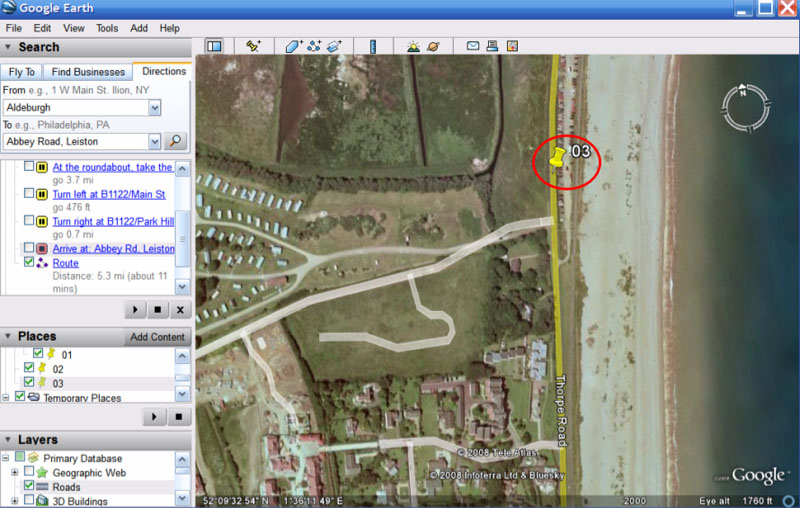Image resolution: width=800 pixels, height=508 pixels.
Task: Play the directions tour
Action: pos(135,310)
